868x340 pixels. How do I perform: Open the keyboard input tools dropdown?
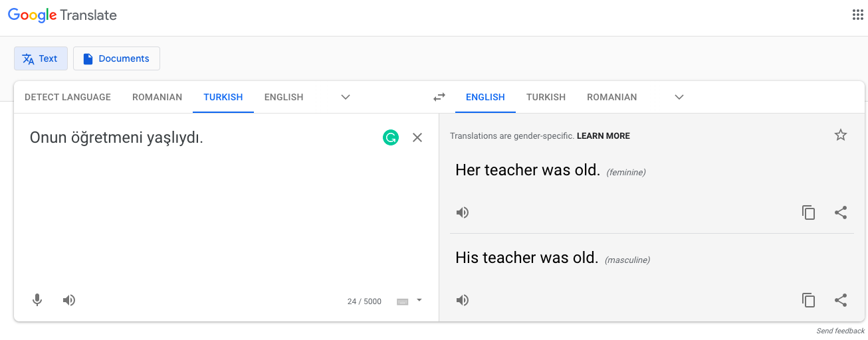(419, 300)
